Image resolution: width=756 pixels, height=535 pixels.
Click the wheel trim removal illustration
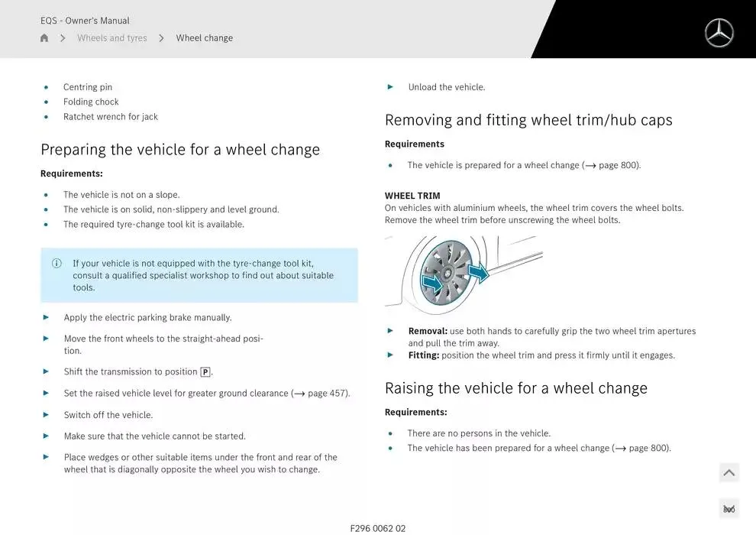coord(464,275)
